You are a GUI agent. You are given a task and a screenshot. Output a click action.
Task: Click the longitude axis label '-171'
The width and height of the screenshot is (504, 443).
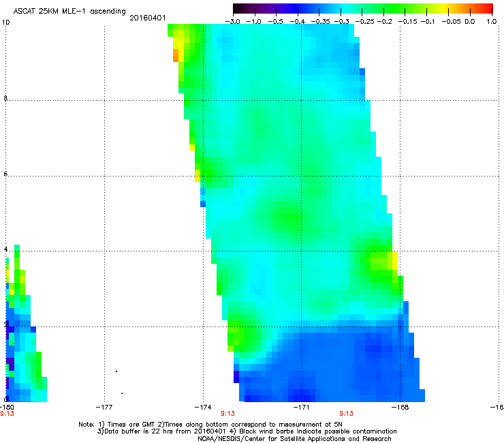pos(302,408)
